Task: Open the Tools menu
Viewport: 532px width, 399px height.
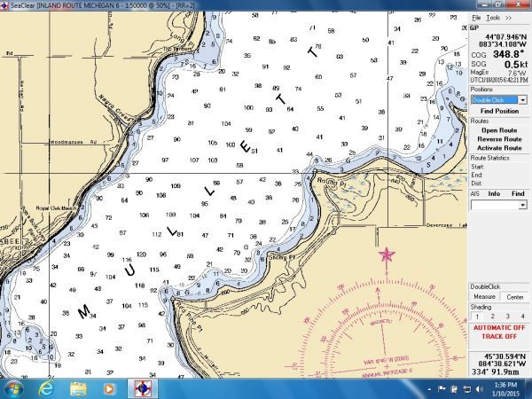Action: click(x=492, y=18)
